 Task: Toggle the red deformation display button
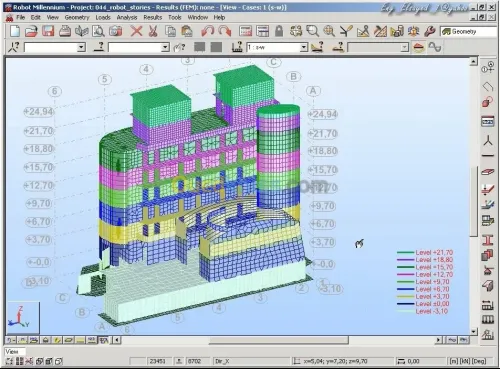419,47
